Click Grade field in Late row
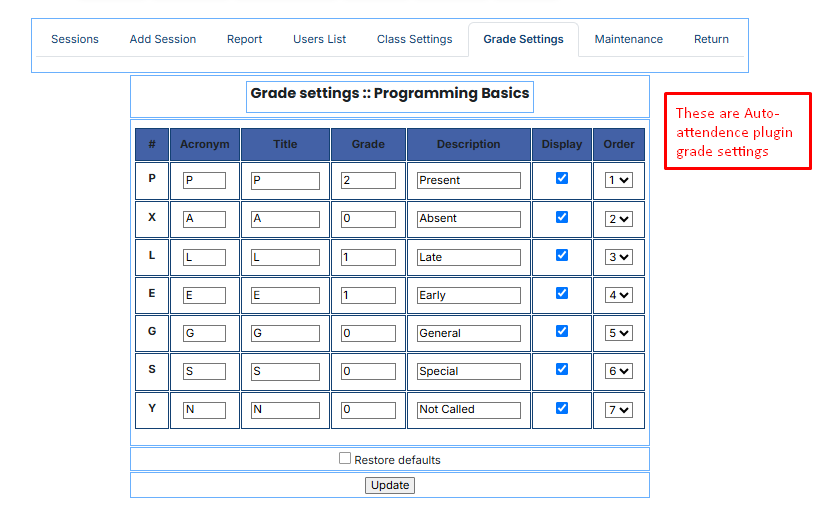The width and height of the screenshot is (819, 520). [x=368, y=257]
